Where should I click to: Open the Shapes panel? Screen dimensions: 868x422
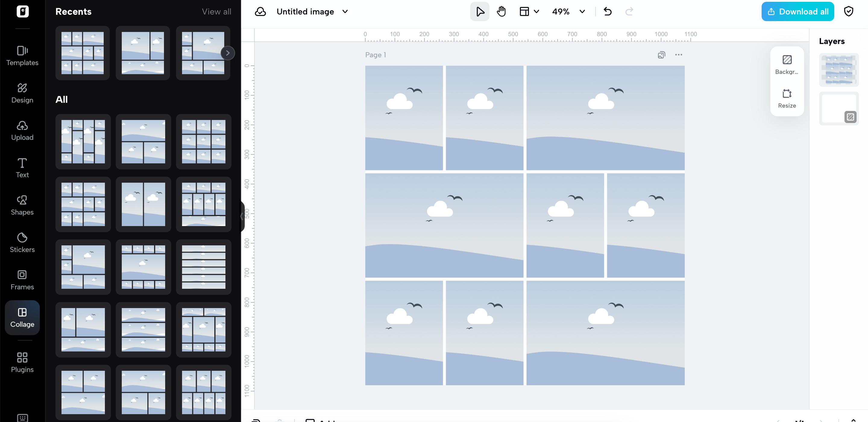(x=22, y=205)
